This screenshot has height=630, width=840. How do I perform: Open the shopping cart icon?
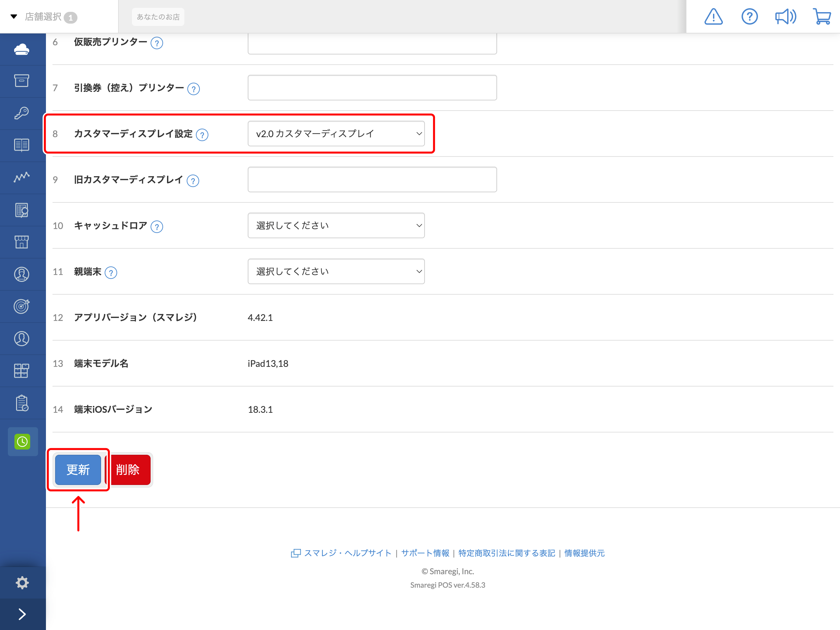(x=822, y=17)
